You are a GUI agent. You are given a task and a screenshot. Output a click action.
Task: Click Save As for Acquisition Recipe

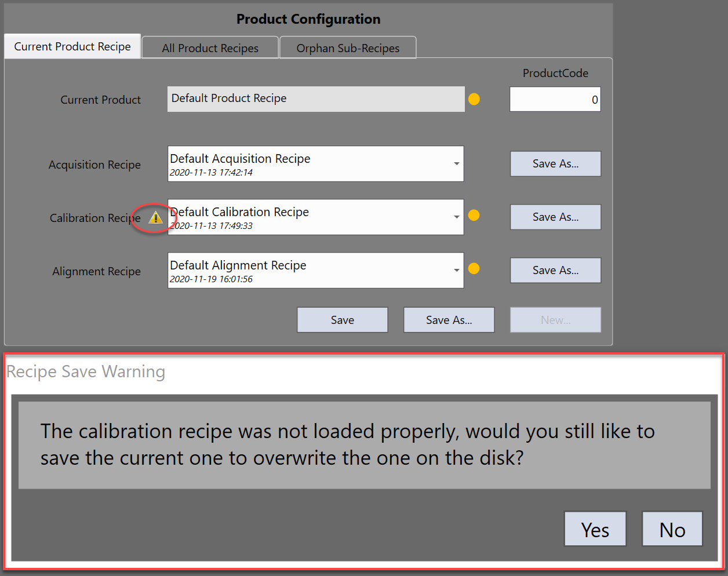tap(555, 164)
